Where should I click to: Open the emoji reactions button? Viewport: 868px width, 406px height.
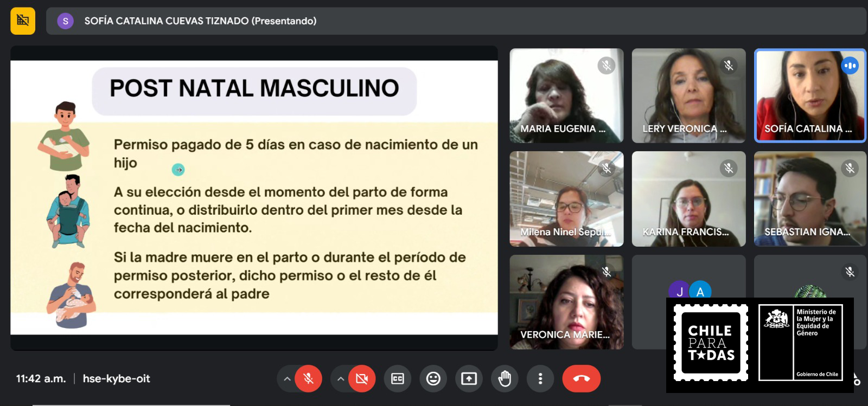(x=433, y=378)
